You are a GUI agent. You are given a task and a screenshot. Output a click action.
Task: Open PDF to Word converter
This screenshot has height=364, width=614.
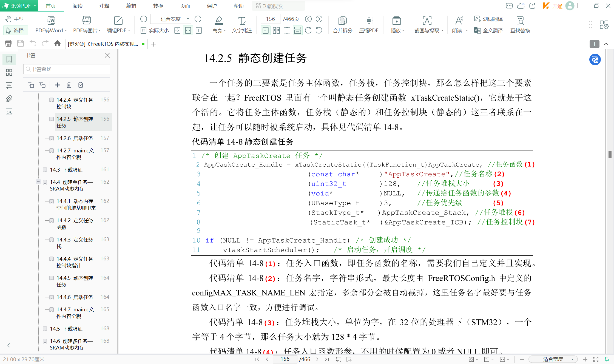pyautogui.click(x=51, y=25)
